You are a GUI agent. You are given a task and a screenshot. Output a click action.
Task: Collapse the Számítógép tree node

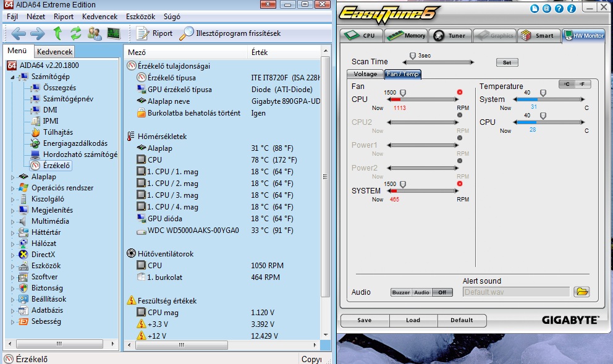12,77
